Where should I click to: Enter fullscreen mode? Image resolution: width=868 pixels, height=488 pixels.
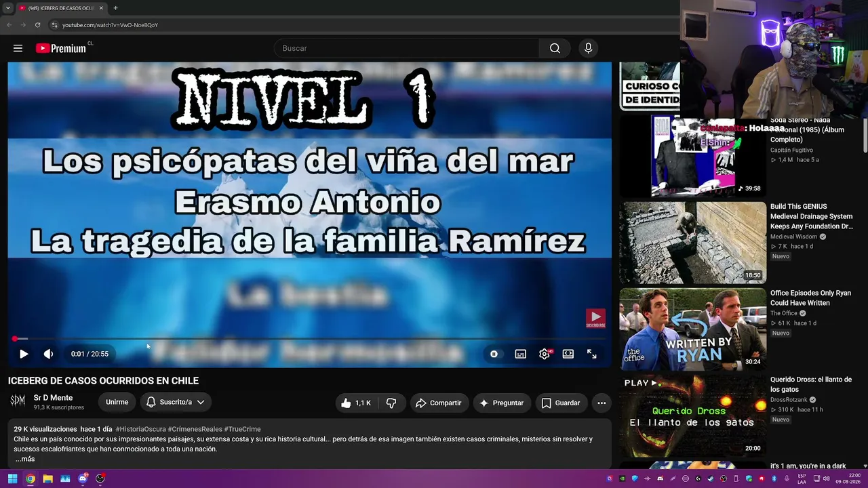tap(592, 354)
